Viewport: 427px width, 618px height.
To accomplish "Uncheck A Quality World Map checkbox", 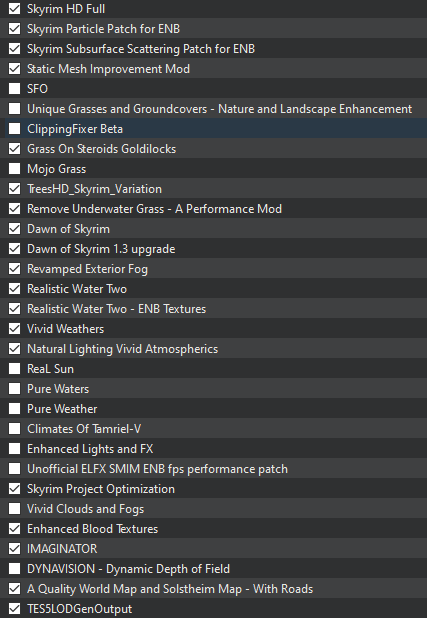I will pyautogui.click(x=15, y=589).
